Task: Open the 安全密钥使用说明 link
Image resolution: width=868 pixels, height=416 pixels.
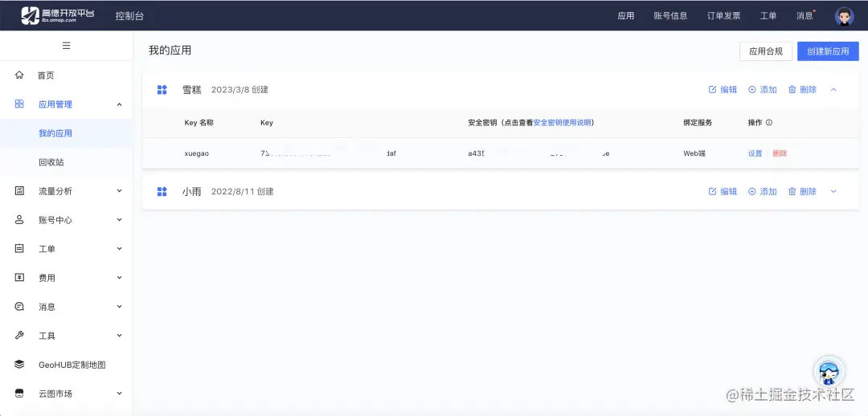Action: tap(563, 123)
